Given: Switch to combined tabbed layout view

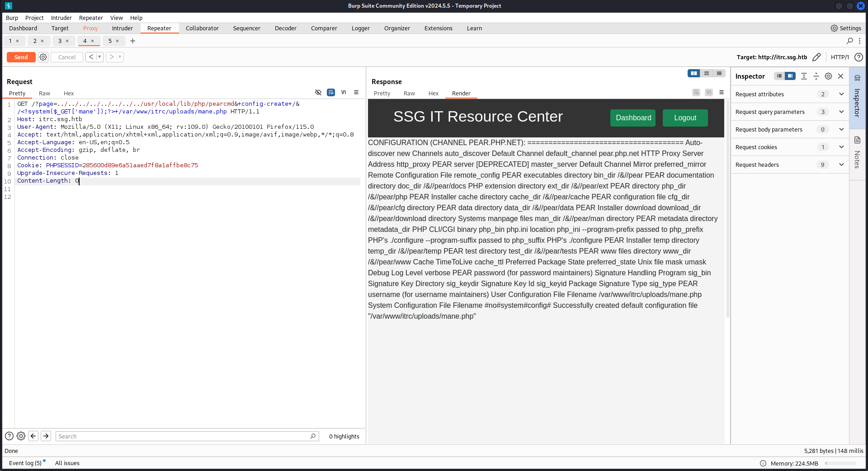Looking at the screenshot, I should 719,73.
